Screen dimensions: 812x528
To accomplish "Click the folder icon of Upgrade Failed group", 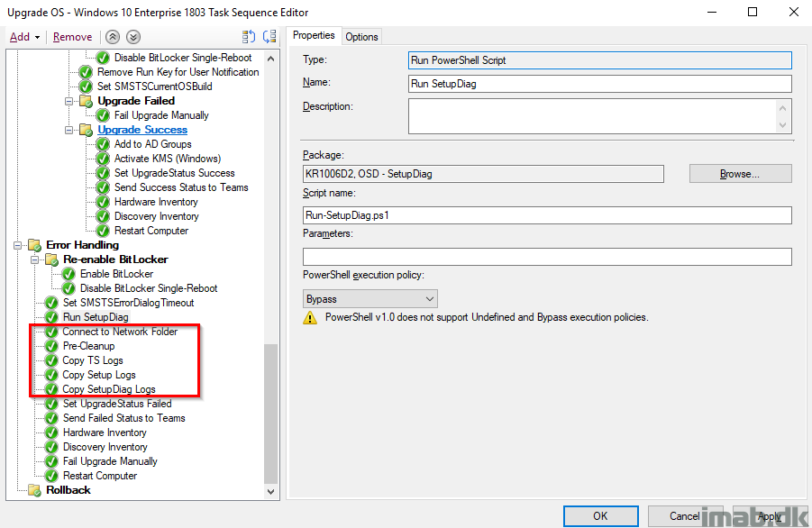I will tap(86, 101).
